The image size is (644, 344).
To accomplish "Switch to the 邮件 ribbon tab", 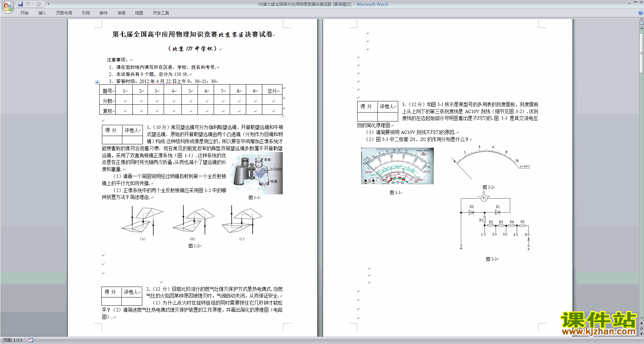I will click(x=104, y=13).
